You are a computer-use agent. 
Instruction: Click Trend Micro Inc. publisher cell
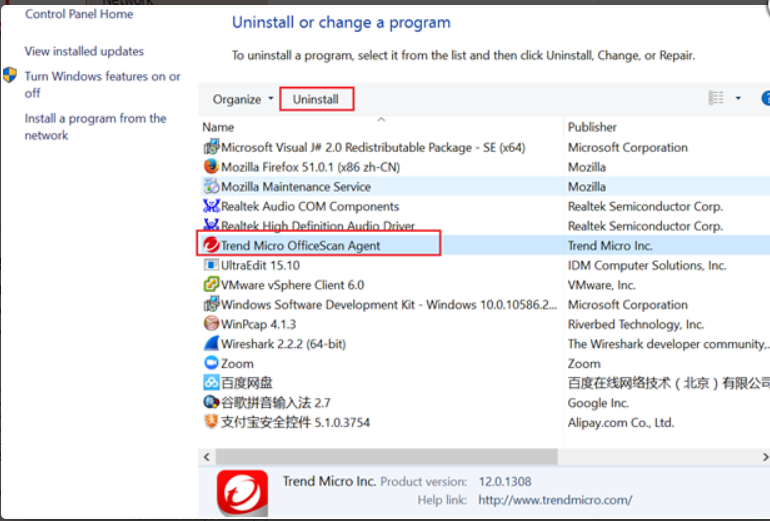pos(609,246)
